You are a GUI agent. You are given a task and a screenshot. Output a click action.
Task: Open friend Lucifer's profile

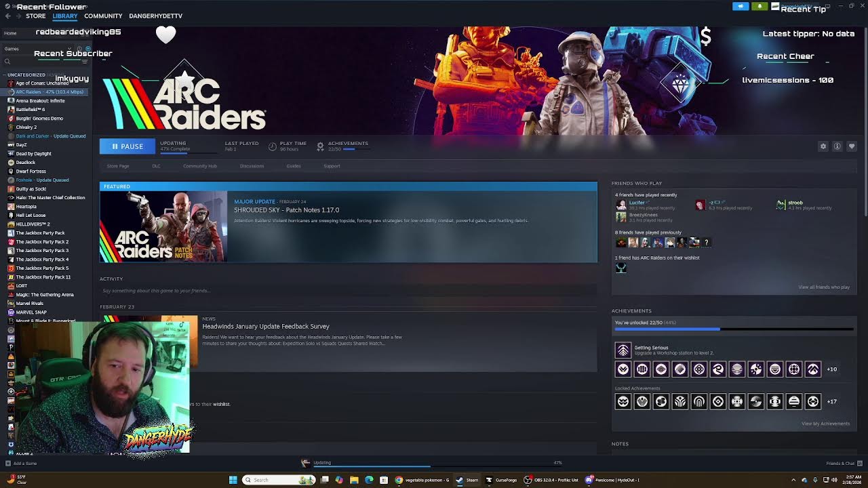(x=637, y=203)
